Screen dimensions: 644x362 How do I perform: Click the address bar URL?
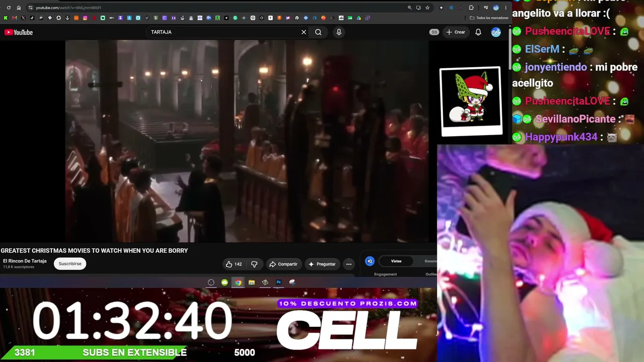pos(68,8)
